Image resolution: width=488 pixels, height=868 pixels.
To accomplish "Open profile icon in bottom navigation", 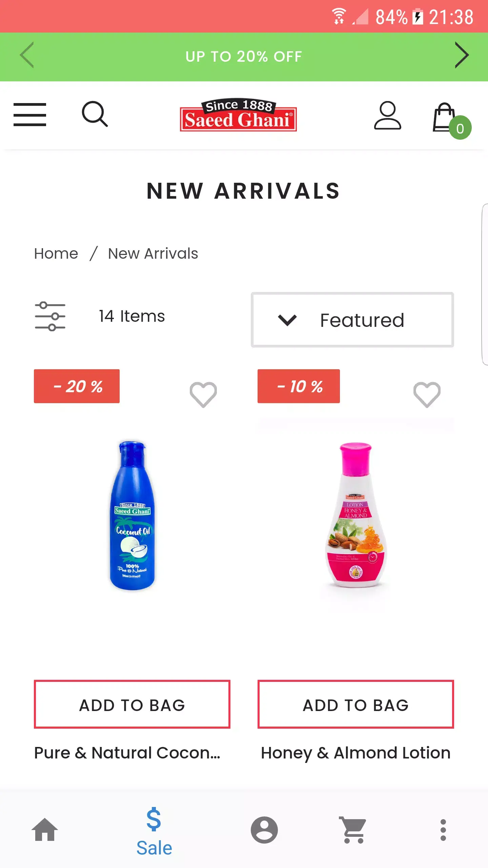I will 264,830.
